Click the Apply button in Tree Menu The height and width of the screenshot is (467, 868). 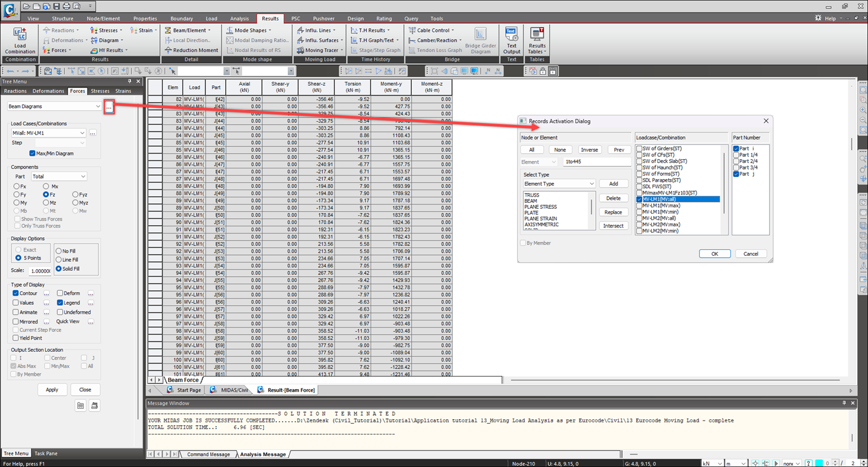click(x=52, y=389)
